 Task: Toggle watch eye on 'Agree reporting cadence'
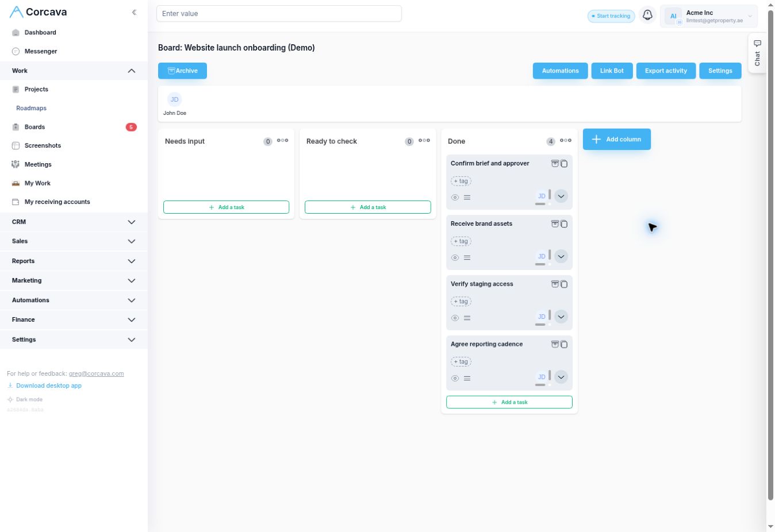pos(455,379)
